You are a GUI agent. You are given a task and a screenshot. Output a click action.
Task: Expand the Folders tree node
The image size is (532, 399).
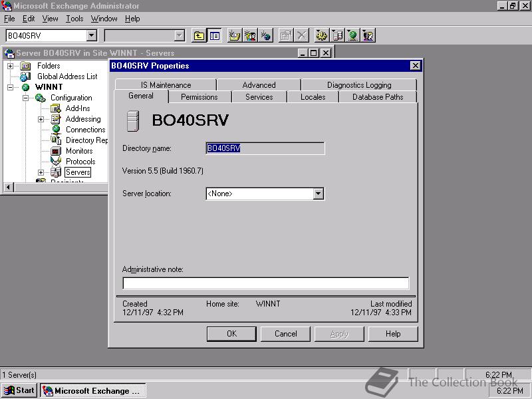11,66
